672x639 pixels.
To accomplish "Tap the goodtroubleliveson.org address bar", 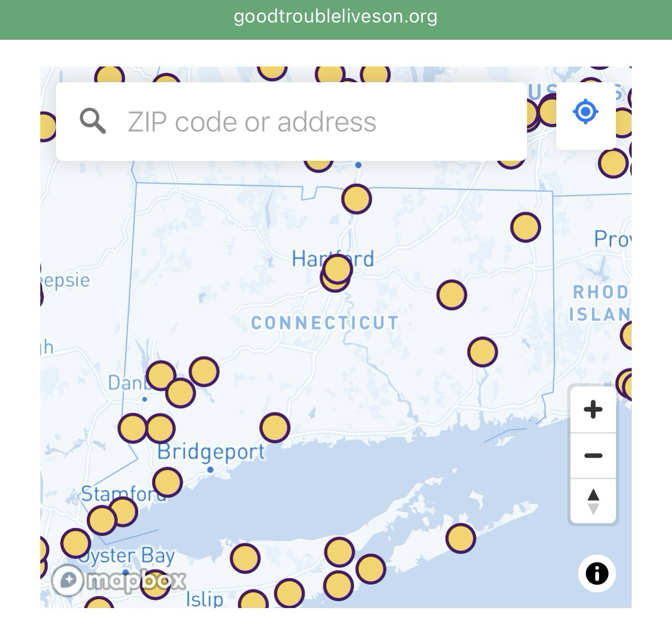I will (335, 17).
